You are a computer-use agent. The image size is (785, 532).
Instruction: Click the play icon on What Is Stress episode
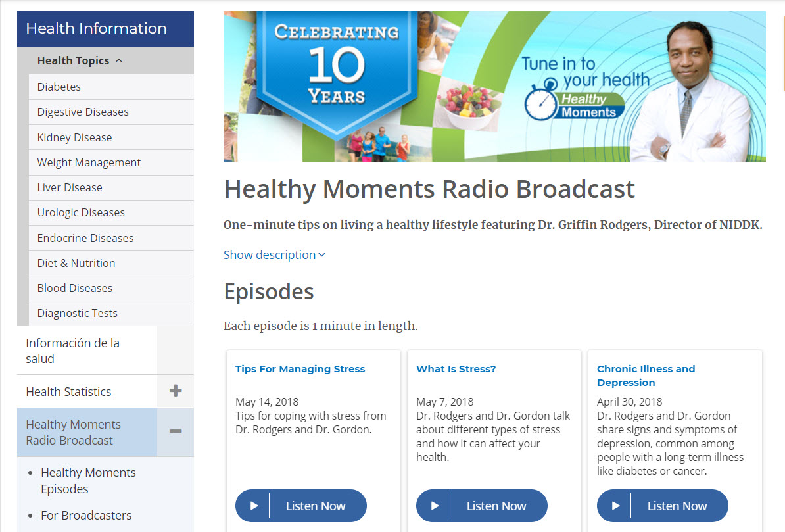click(435, 506)
